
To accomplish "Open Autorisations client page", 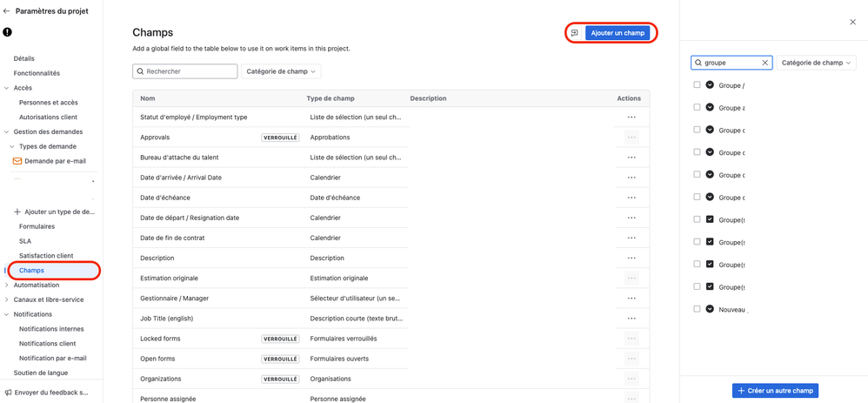I will click(x=48, y=117).
